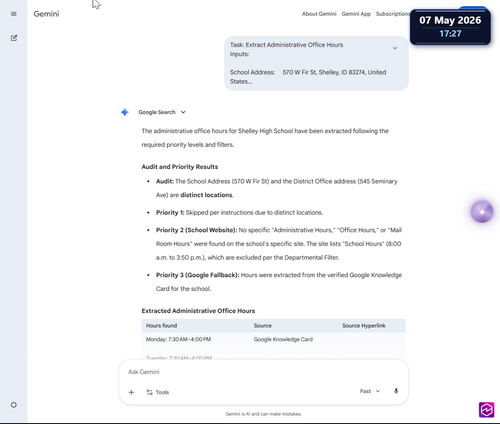The image size is (500, 424).
Task: Click the bold 'distinct locations' text
Action: point(206,195)
